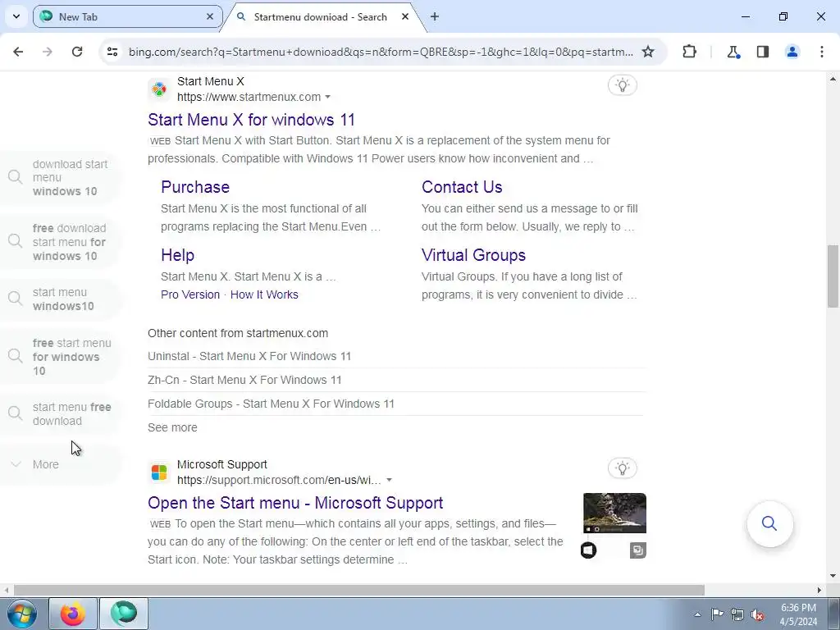The width and height of the screenshot is (840, 630).
Task: Show hidden system tray icons
Action: tap(697, 614)
